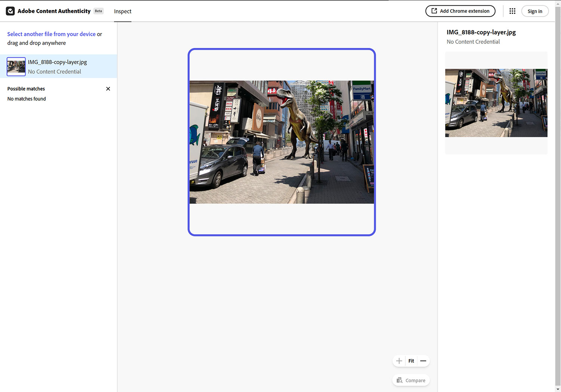Image resolution: width=561 pixels, height=392 pixels.
Task: Click the Adobe Content Authenticity logo icon
Action: [x=10, y=11]
